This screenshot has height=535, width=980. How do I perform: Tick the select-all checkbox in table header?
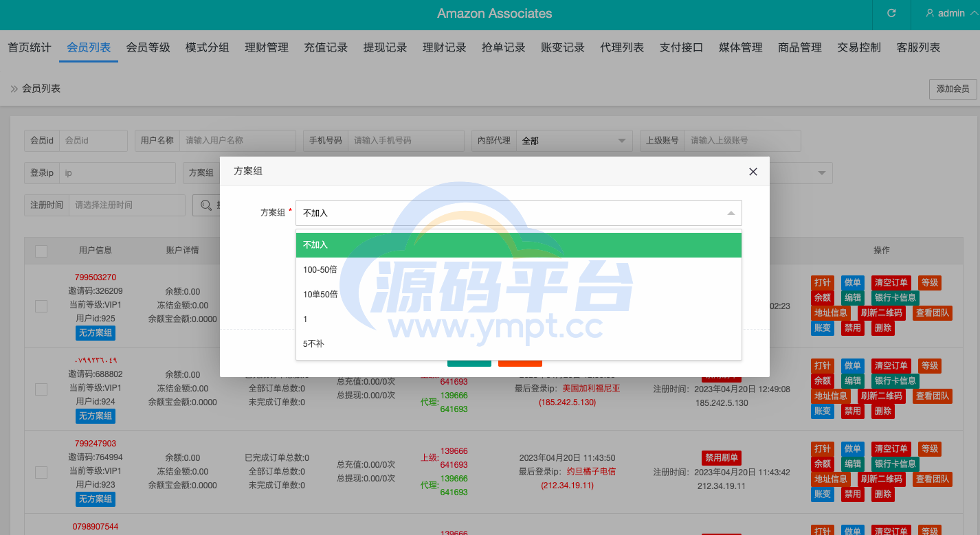(x=41, y=251)
